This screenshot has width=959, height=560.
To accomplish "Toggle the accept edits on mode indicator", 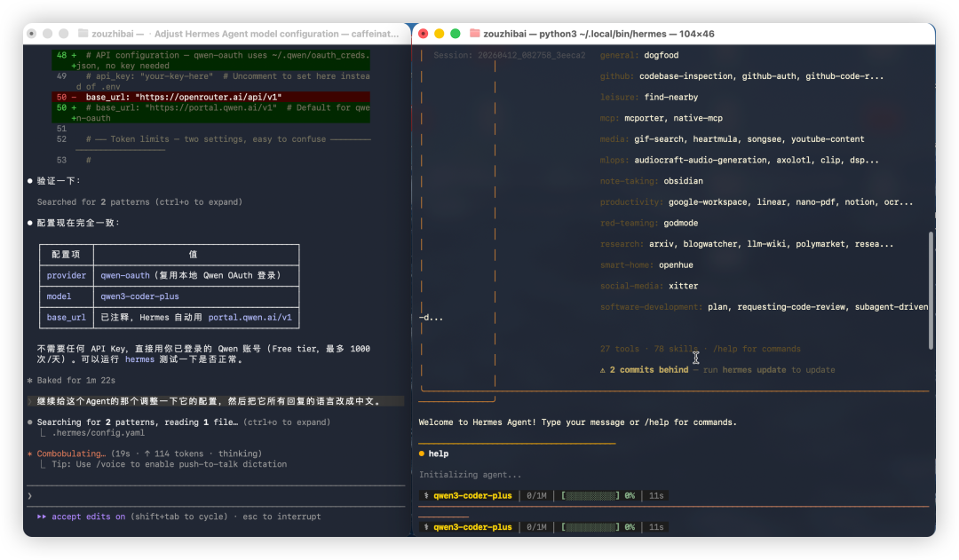I will click(x=88, y=517).
